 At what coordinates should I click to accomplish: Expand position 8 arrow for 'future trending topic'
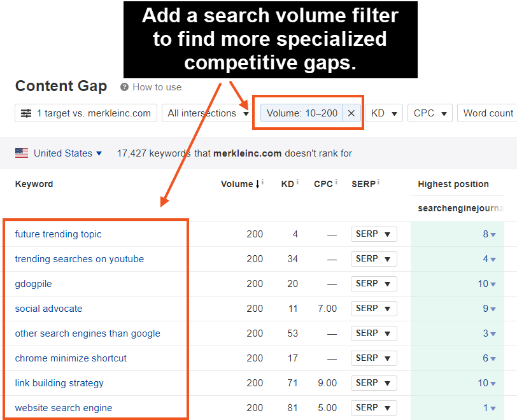point(493,235)
